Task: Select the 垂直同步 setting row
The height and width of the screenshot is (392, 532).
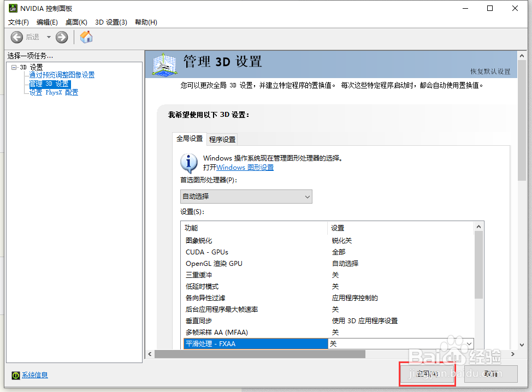Action: tap(328, 321)
